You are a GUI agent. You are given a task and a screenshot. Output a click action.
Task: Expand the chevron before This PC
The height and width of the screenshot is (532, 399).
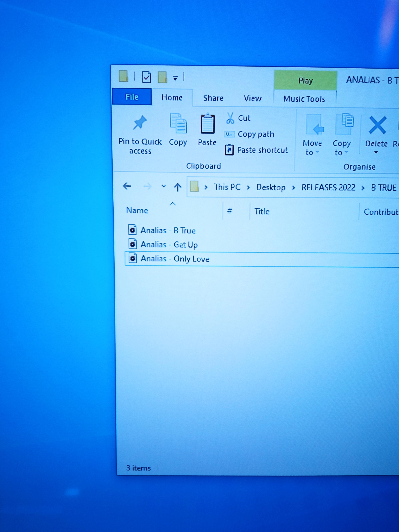tap(206, 187)
